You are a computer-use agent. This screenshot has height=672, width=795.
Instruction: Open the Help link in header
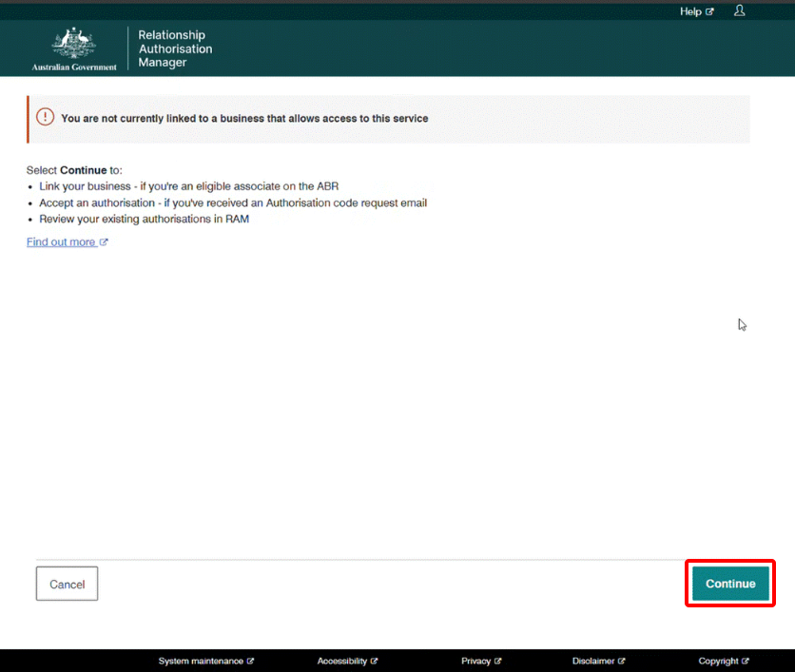690,11
